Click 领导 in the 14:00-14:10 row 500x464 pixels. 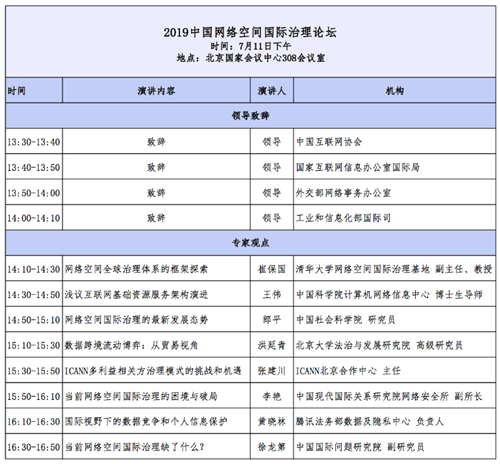[x=272, y=218]
